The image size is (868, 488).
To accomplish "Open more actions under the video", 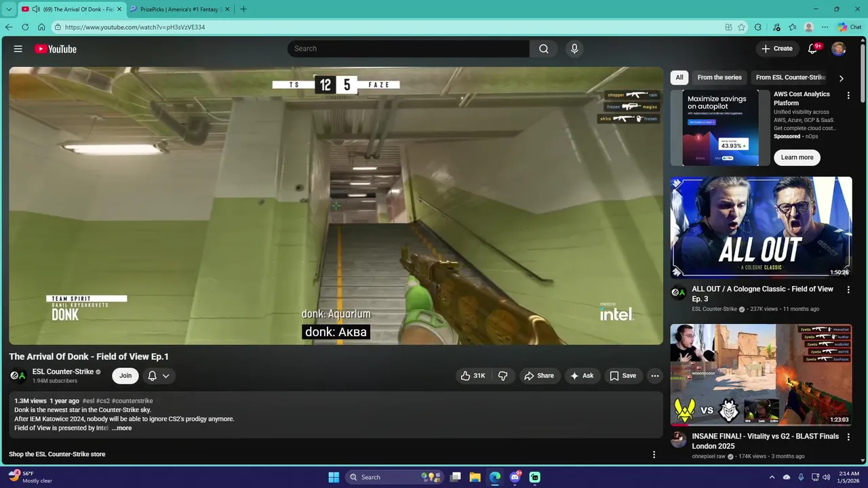I will (x=654, y=375).
